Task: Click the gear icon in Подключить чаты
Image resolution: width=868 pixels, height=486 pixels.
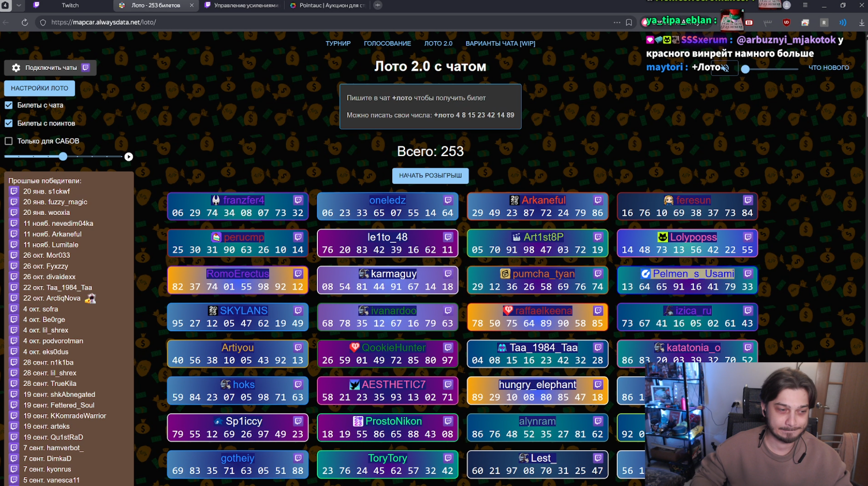Action: (16, 68)
